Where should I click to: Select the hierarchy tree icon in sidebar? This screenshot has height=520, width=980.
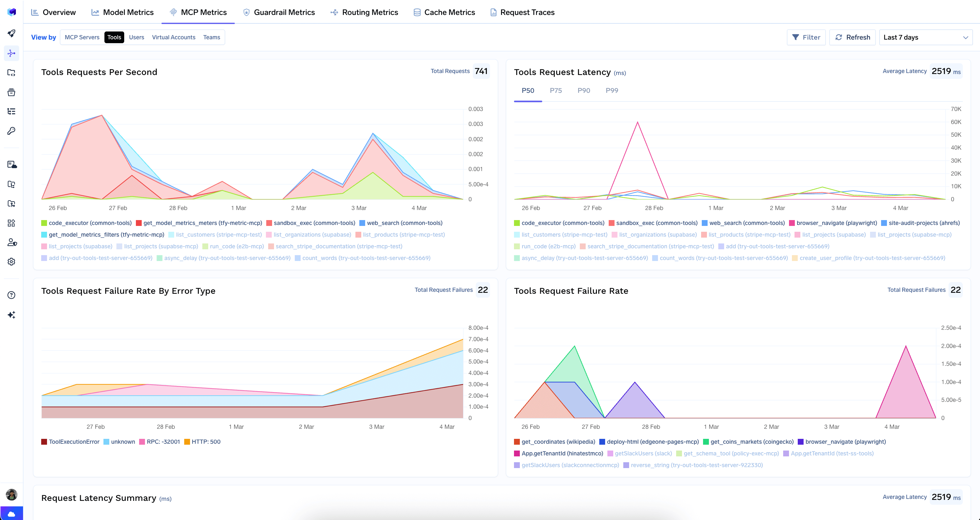pyautogui.click(x=11, y=111)
